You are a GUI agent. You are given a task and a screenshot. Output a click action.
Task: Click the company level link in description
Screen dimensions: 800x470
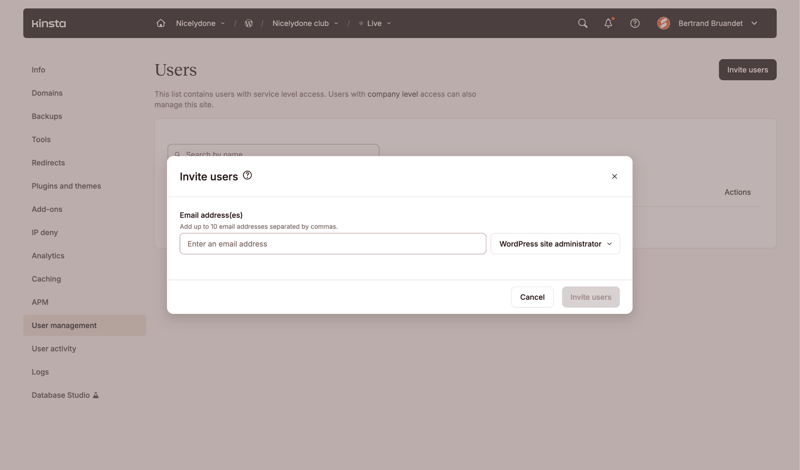(x=392, y=94)
